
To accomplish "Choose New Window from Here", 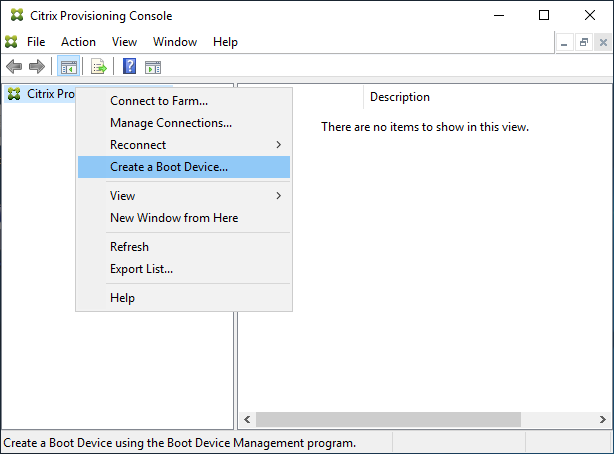I will (184, 218).
